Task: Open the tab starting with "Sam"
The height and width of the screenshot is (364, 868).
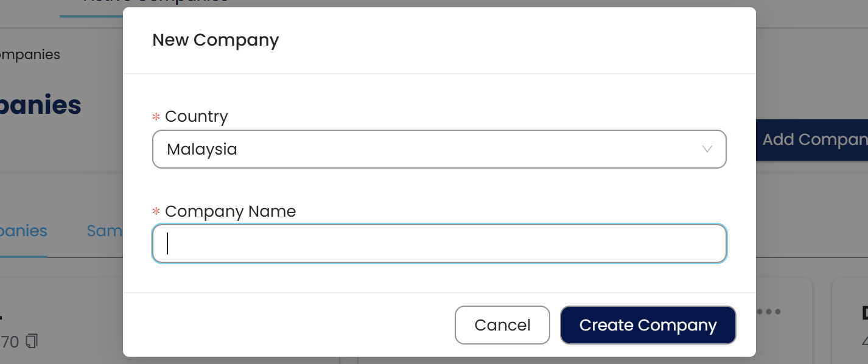Action: [105, 231]
